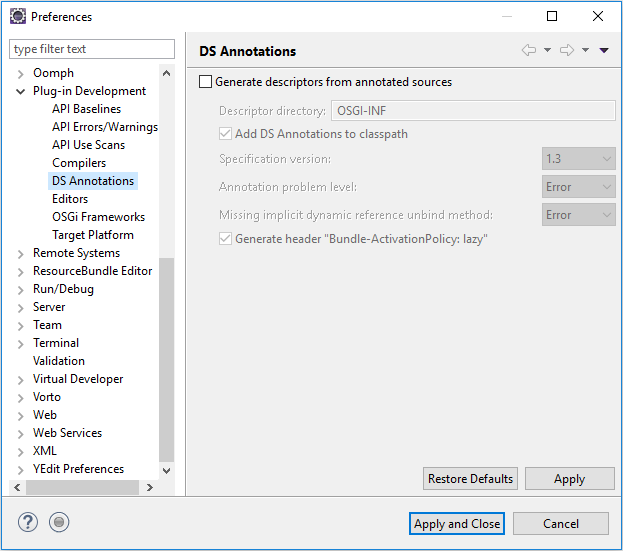
Task: Click the Eclipse Preferences window icon
Action: click(x=18, y=16)
